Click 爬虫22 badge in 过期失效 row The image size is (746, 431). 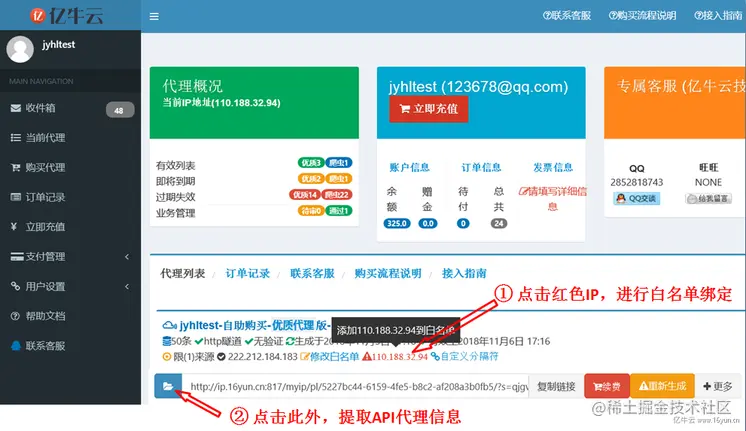tap(337, 195)
